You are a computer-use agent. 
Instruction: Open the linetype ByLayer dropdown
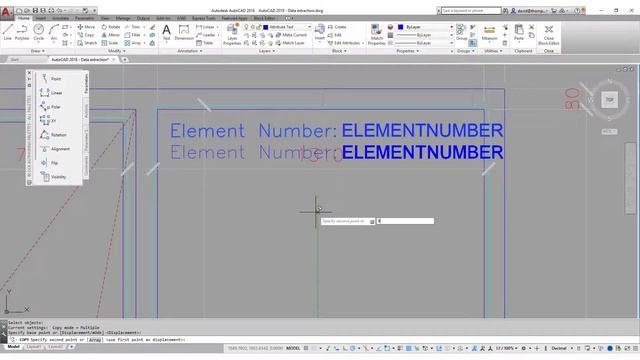[425, 43]
